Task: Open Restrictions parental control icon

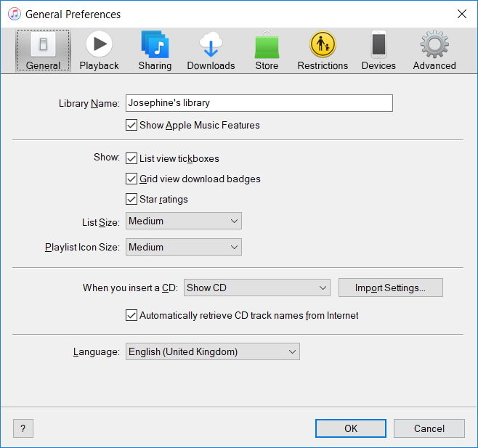Action: [323, 44]
